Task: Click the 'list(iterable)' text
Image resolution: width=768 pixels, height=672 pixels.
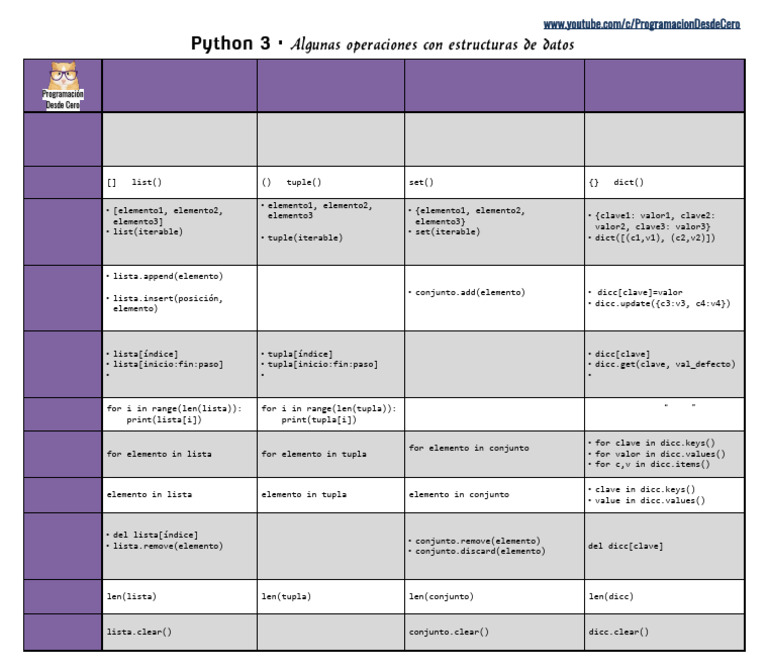Action: point(148,232)
